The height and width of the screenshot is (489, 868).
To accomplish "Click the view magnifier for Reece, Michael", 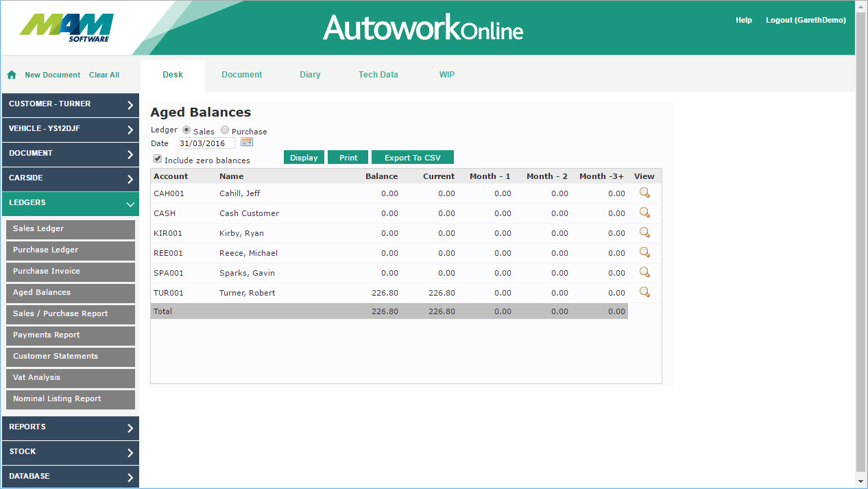I will (x=644, y=252).
